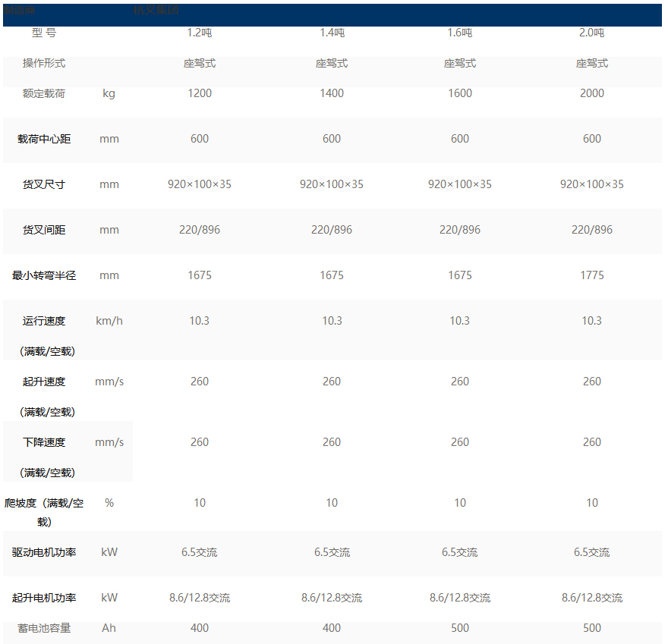Select turning radius value 1775
This screenshot has height=644, width=668.
(x=592, y=275)
